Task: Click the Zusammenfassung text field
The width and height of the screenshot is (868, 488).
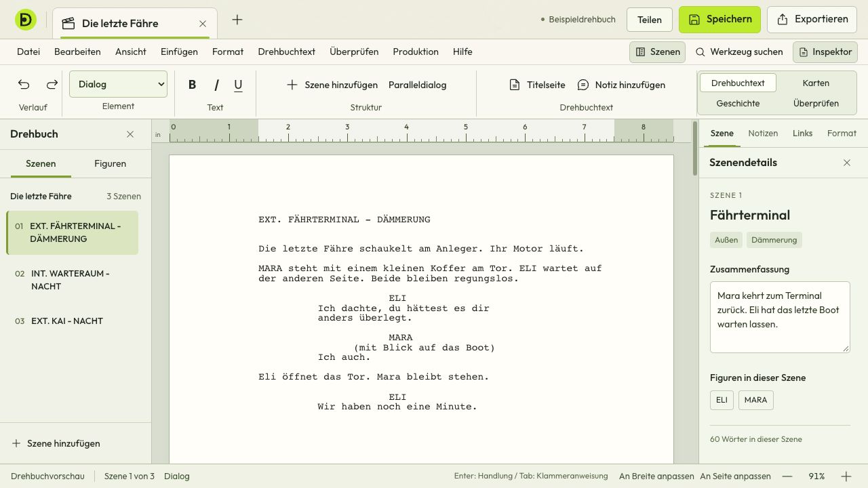Action: pos(780,317)
